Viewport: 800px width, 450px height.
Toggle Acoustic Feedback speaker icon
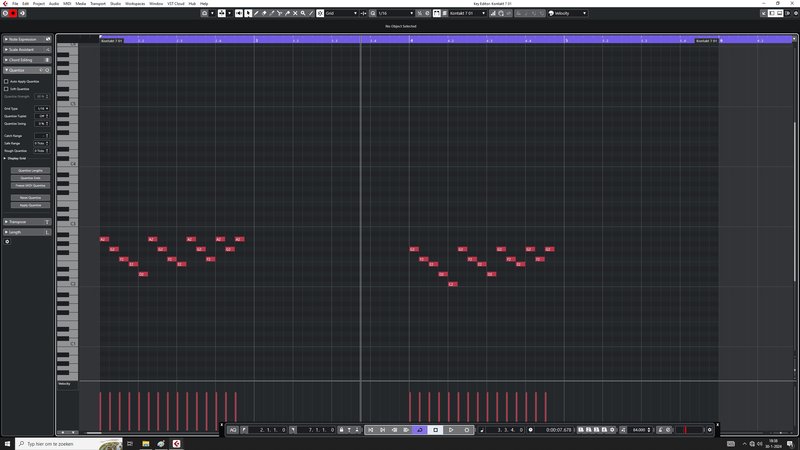[x=239, y=13]
